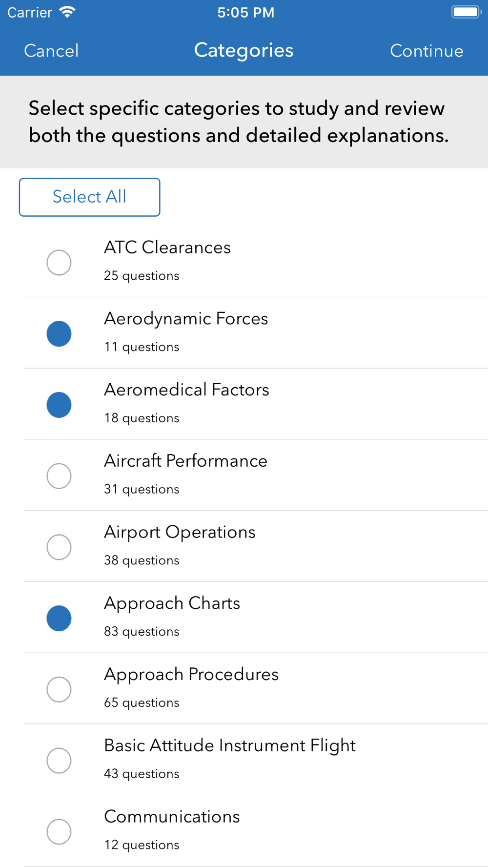Select the ATC Clearances radio circle
This screenshot has height=868, width=488.
(59, 263)
